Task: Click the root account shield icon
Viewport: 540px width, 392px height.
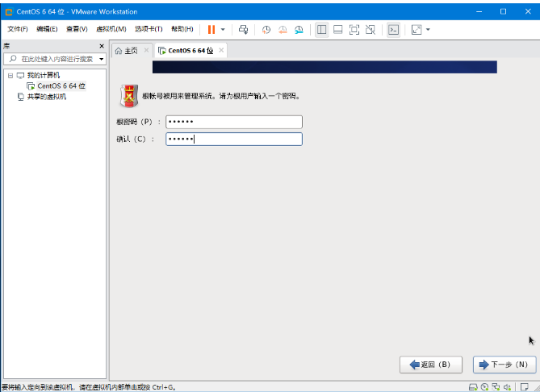Action: [x=129, y=96]
